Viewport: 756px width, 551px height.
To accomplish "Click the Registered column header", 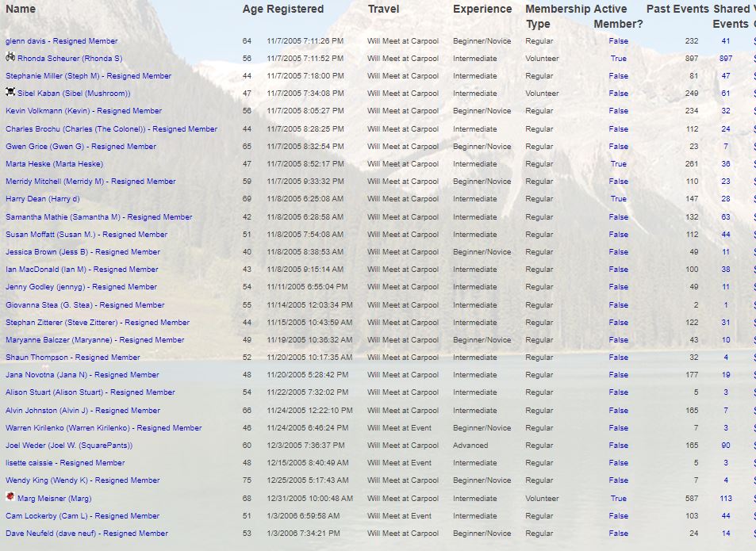I will (295, 10).
